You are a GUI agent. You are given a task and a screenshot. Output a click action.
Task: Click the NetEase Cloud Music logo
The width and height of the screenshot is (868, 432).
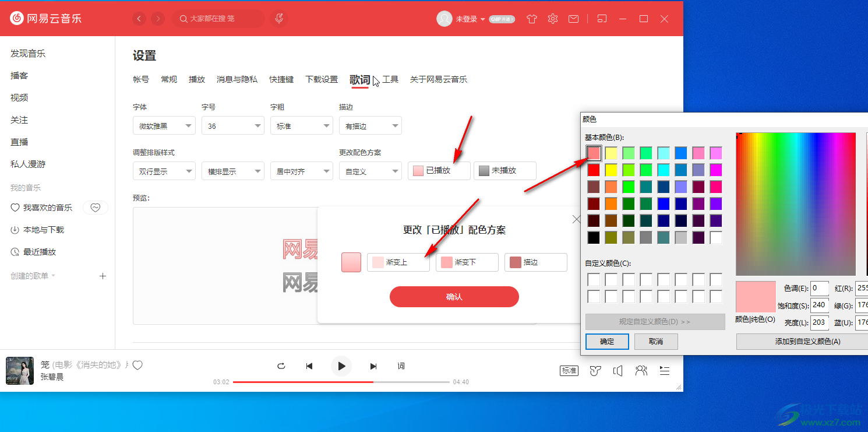46,19
